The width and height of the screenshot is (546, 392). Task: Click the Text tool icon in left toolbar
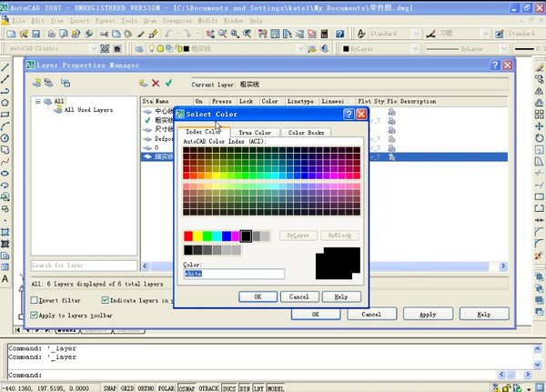pos(6,280)
